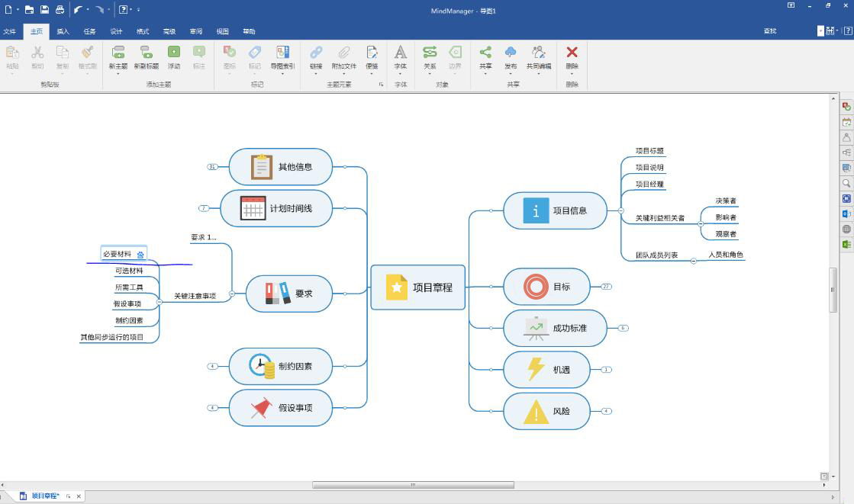Open the Excel panel icon in right sidebar
The width and height of the screenshot is (854, 504).
[846, 245]
